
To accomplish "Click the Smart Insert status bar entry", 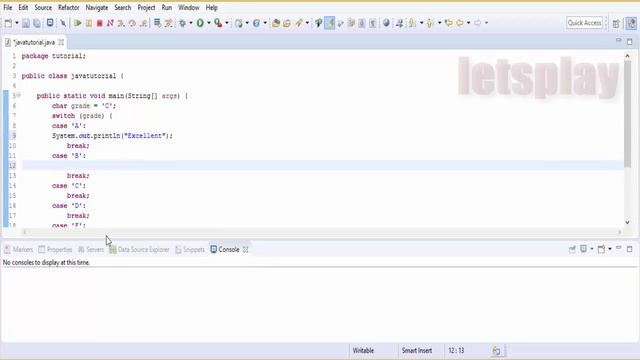I will (x=417, y=351).
